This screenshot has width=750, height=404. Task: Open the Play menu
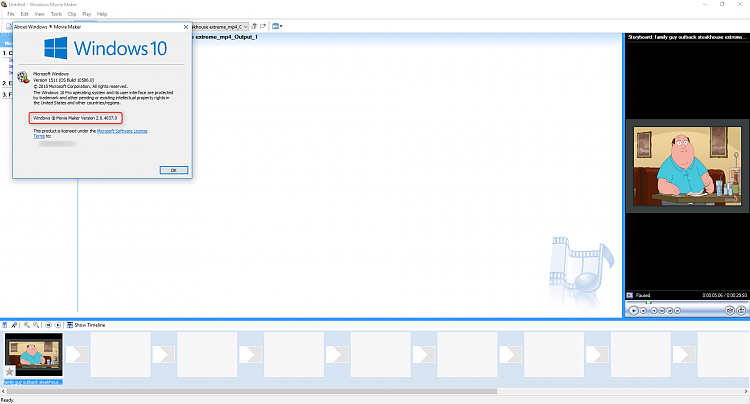pyautogui.click(x=87, y=14)
